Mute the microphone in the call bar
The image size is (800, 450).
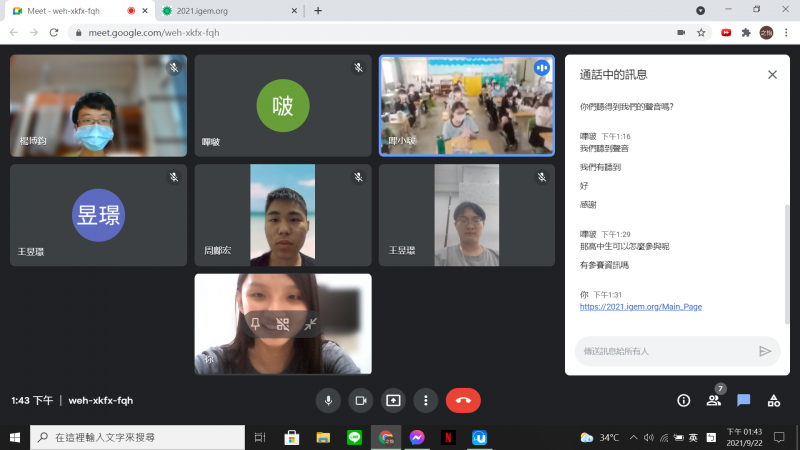click(x=328, y=400)
